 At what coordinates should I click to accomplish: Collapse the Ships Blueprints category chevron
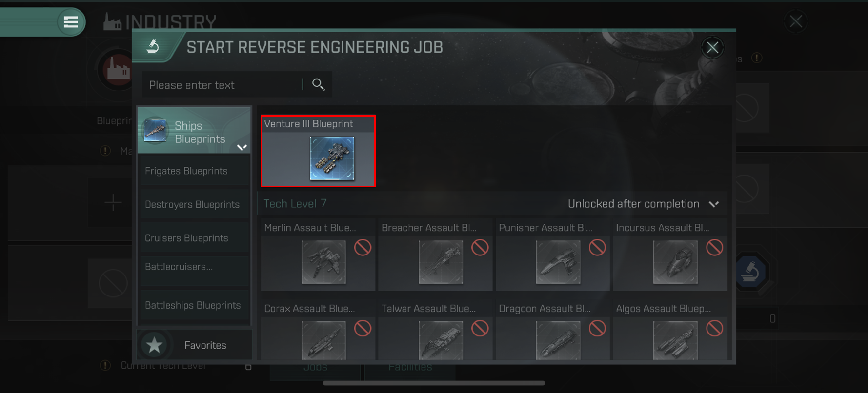(242, 147)
